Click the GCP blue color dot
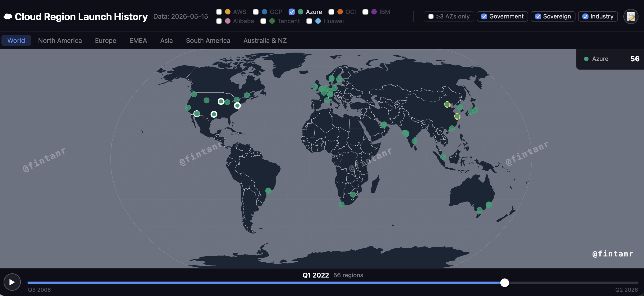Viewport: 644px width, 296px height. click(265, 12)
